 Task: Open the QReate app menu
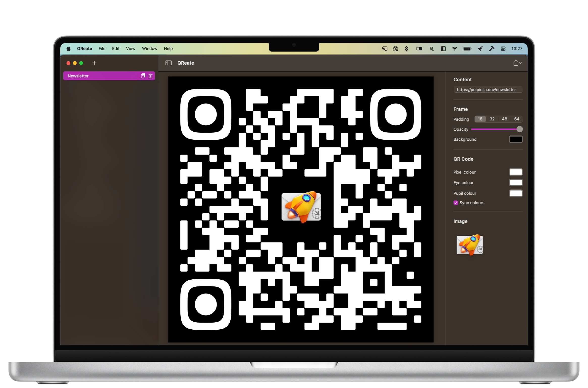click(x=84, y=48)
